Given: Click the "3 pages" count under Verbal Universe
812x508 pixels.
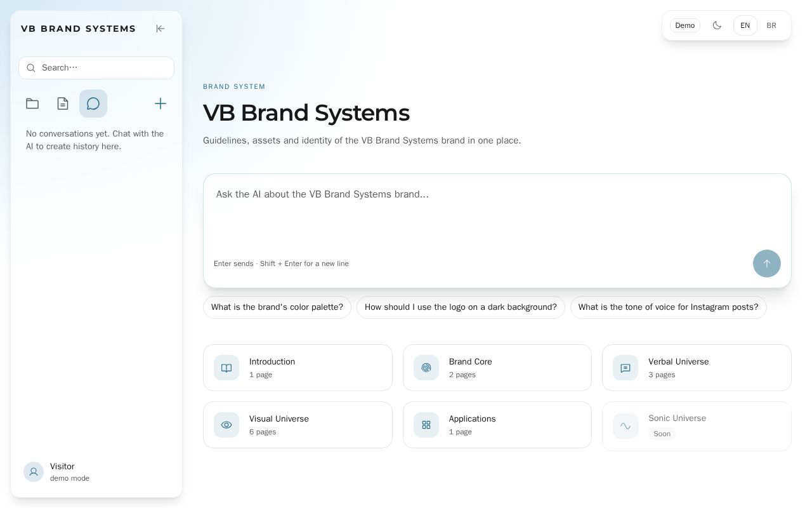Looking at the screenshot, I should [x=662, y=375].
